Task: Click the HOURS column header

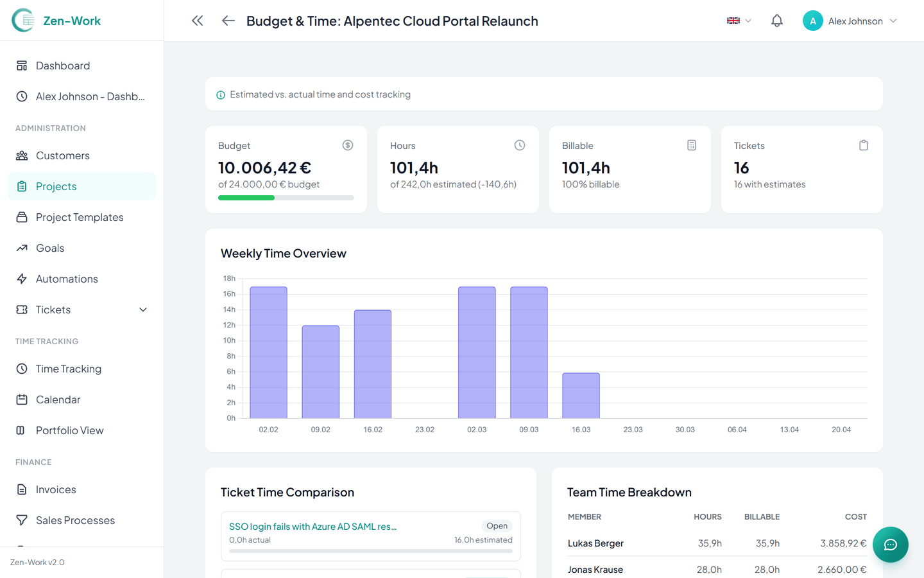Action: (x=708, y=517)
